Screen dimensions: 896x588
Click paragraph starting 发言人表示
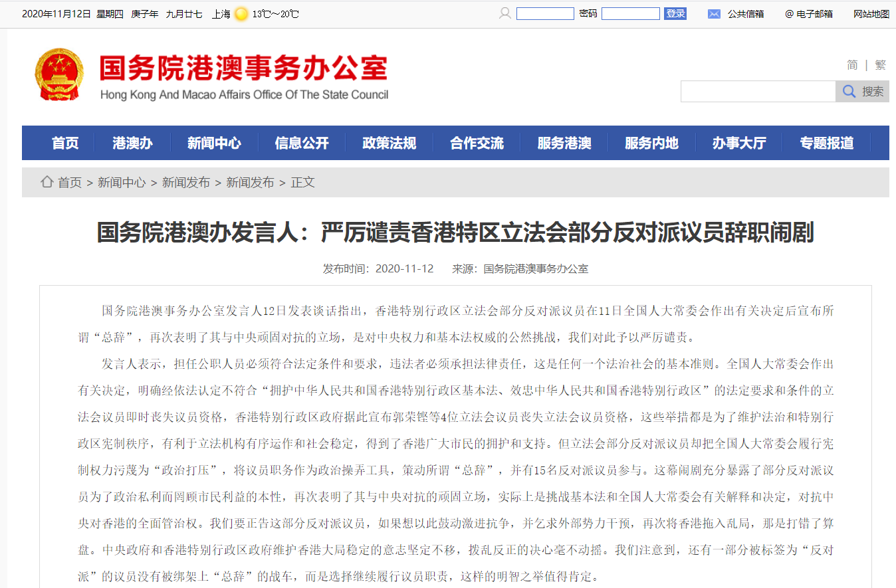point(455,470)
